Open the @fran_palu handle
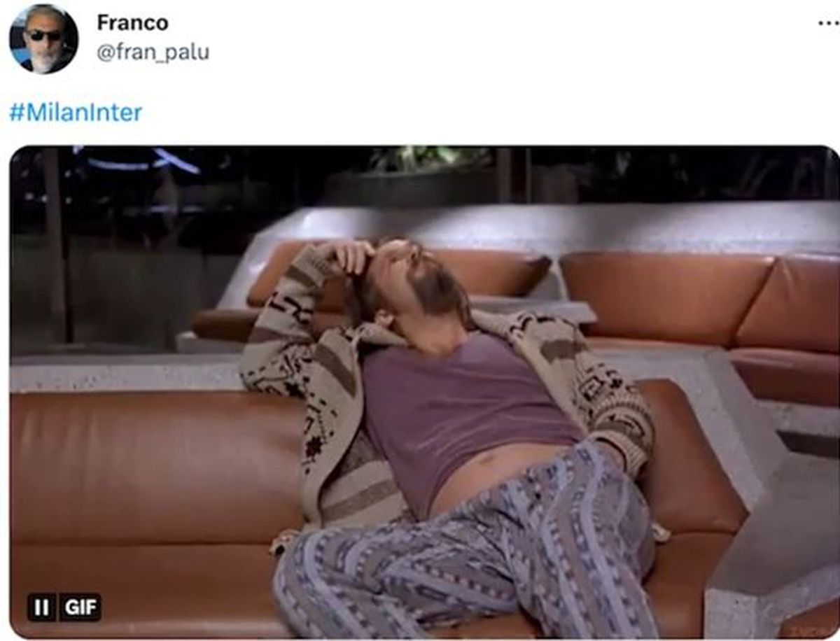The height and width of the screenshot is (641, 840). [153, 52]
